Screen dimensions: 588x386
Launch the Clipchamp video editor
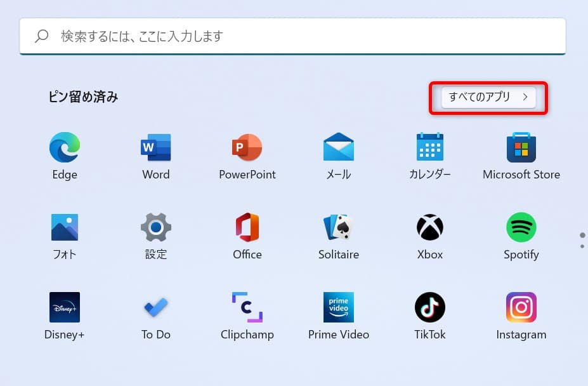coord(247,308)
